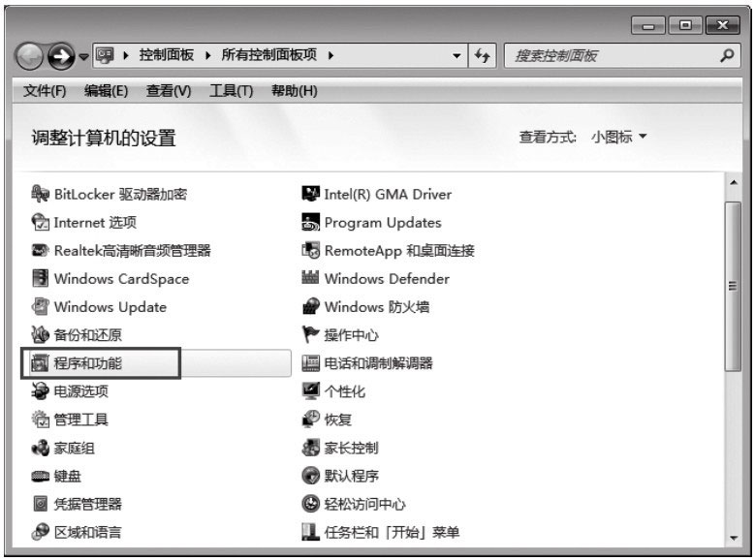Click the 搜索控制面板 search field
755x560 pixels.
(x=611, y=56)
